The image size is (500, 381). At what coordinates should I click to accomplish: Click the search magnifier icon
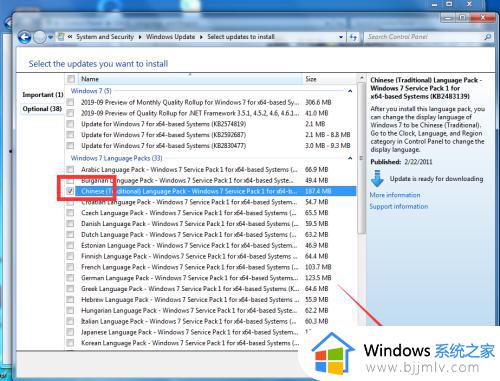point(488,37)
